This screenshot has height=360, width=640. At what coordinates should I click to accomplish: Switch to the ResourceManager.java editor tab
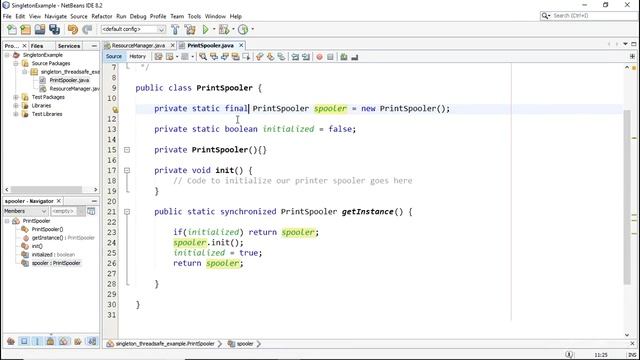coord(138,45)
